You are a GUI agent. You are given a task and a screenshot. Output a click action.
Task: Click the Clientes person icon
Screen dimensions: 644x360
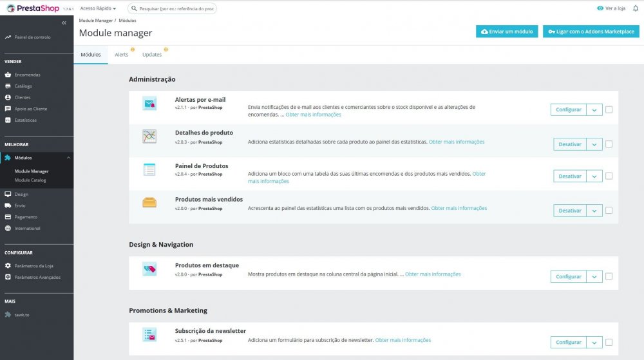tap(8, 97)
